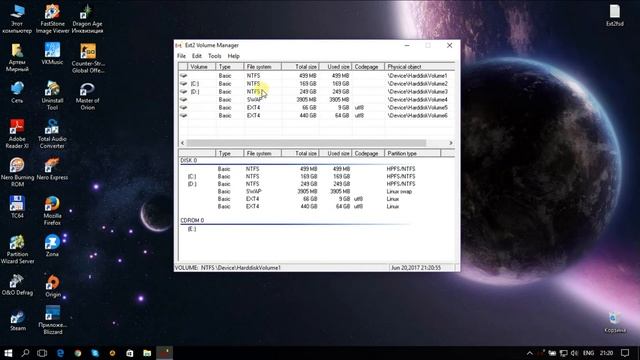
Task: Select the Total Audio Converter icon
Action: pyautogui.click(x=52, y=134)
